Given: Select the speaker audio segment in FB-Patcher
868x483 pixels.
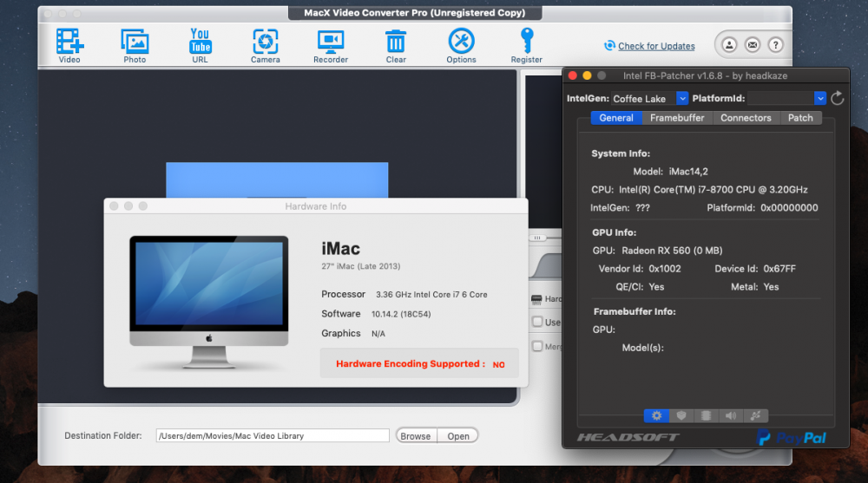Looking at the screenshot, I should [731, 415].
